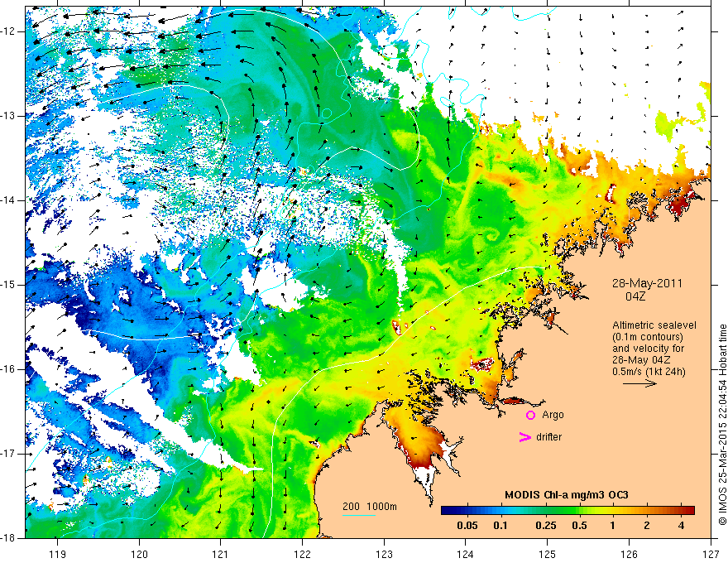Click the '200 1000m' depth legend text
The image size is (728, 563).
pyautogui.click(x=370, y=507)
